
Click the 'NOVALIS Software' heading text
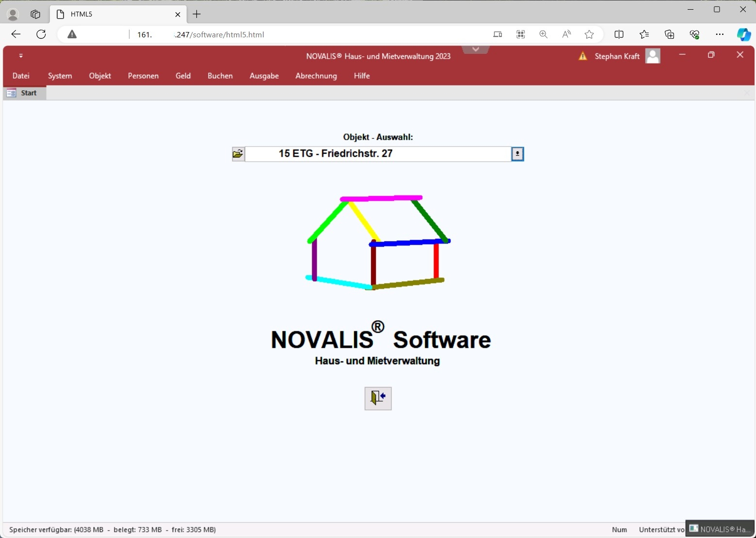click(x=381, y=336)
